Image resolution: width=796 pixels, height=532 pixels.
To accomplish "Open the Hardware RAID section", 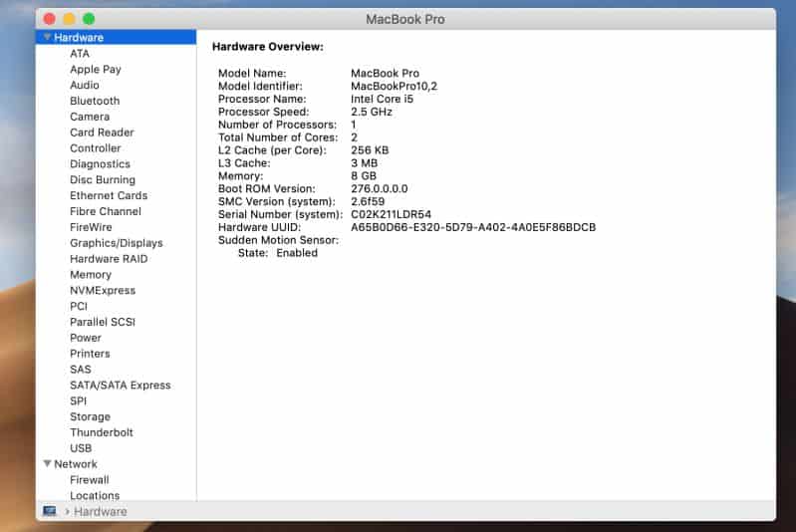I will coord(109,258).
